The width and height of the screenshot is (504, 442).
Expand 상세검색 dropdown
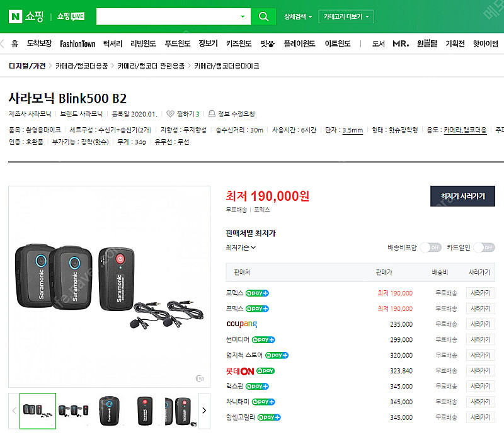(x=297, y=16)
